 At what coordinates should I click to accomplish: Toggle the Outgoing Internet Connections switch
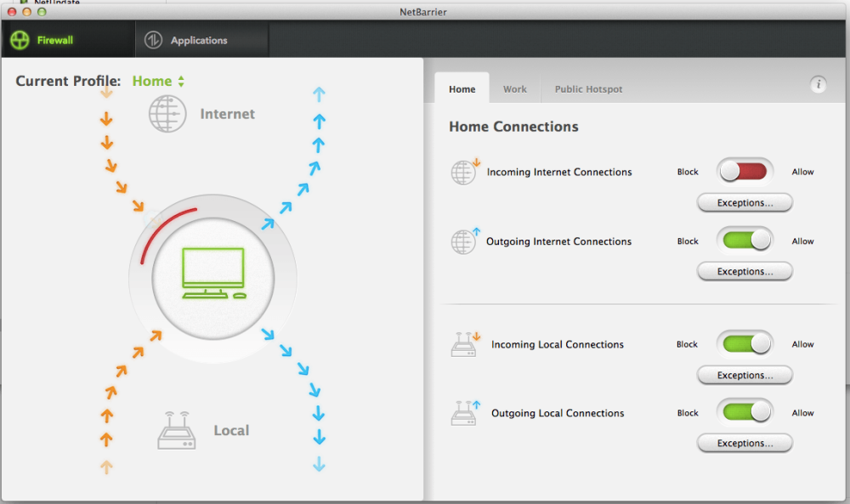coord(745,240)
